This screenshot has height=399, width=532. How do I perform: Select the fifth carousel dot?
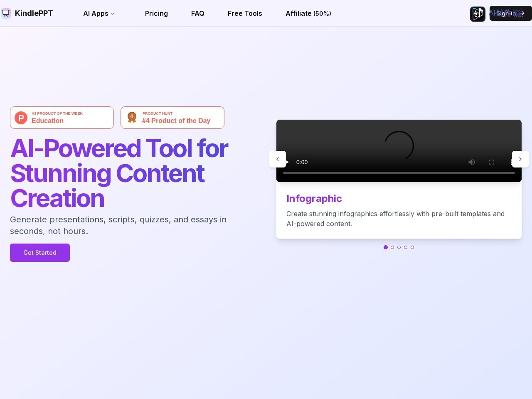coord(412,247)
